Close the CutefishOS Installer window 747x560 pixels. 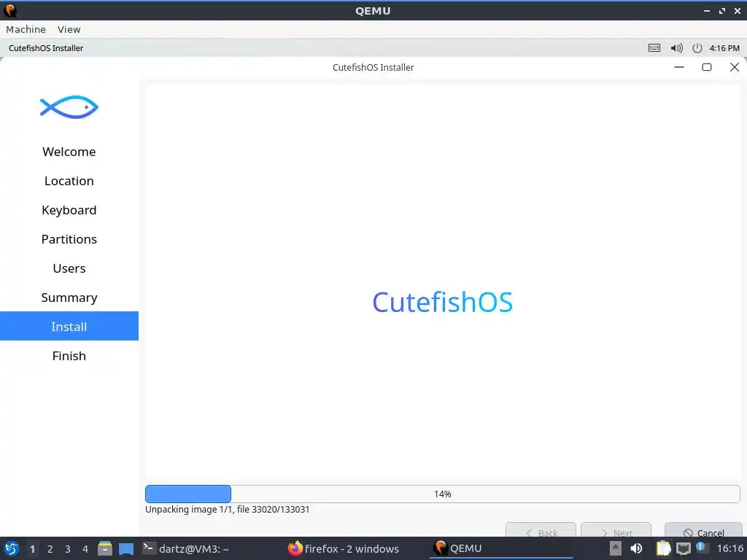(x=735, y=67)
